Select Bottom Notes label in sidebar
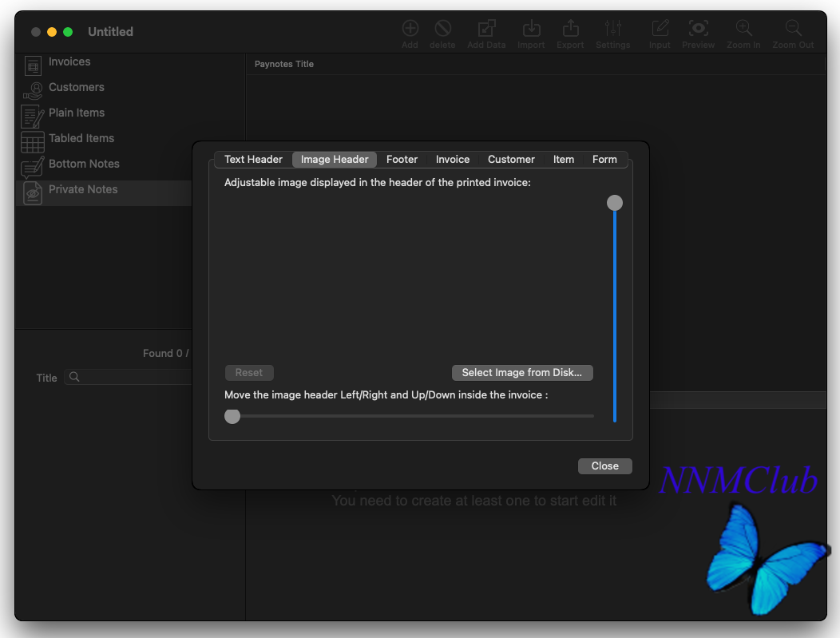The height and width of the screenshot is (638, 840). pyautogui.click(x=84, y=164)
